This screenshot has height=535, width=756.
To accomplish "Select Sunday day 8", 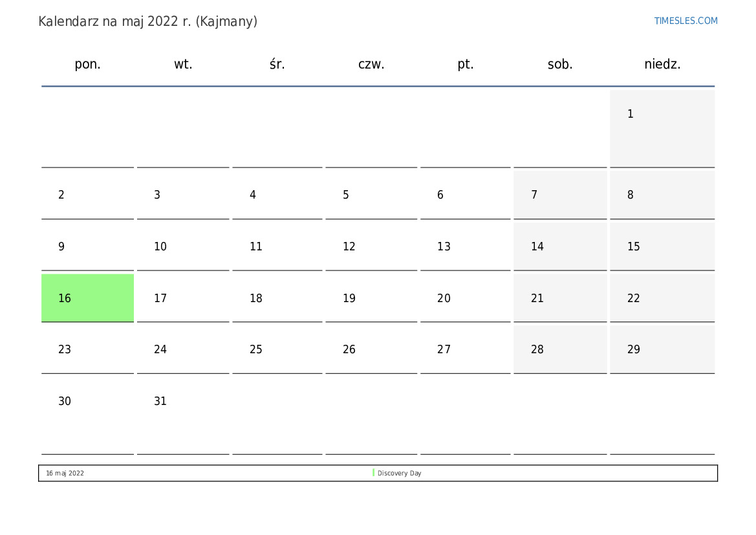I will click(x=662, y=195).
